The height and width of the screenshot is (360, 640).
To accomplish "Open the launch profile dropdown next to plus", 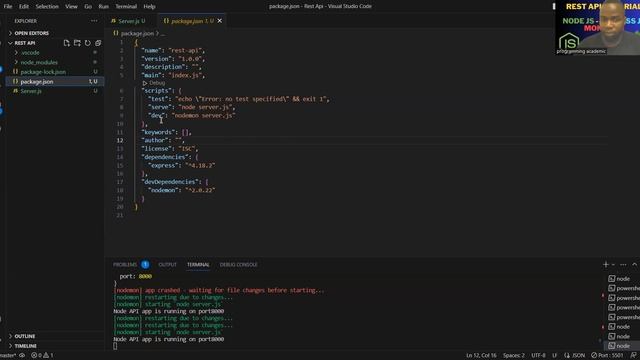I will pyautogui.click(x=613, y=264).
